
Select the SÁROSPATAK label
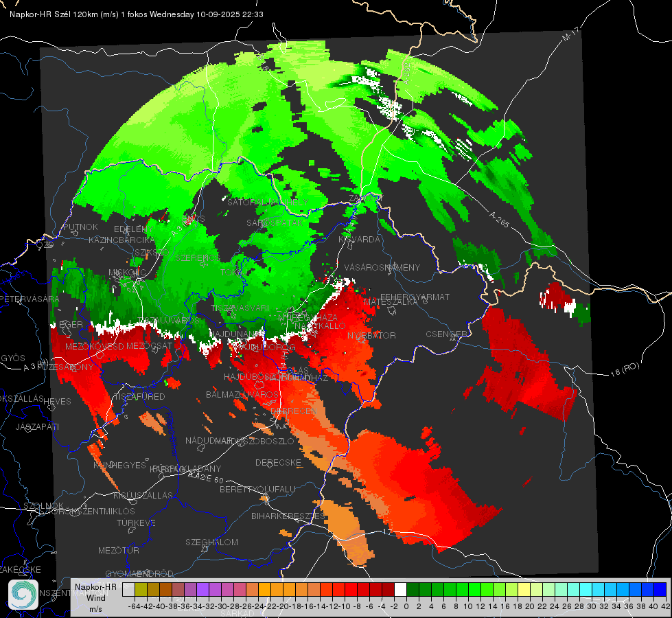point(275,222)
